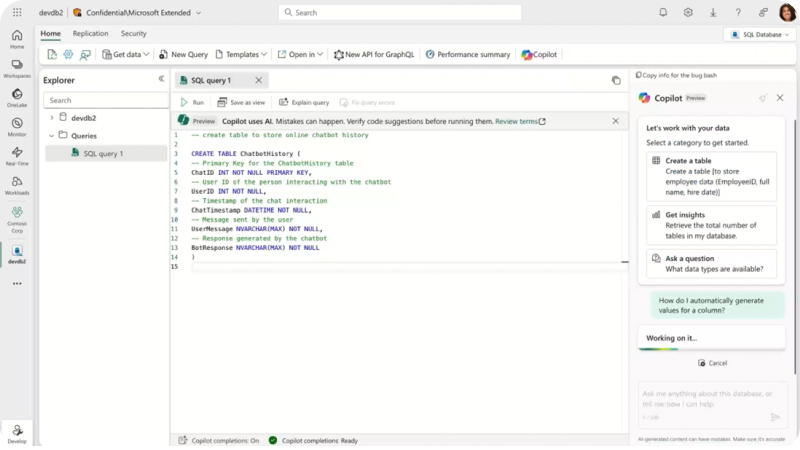Select devdb2 item in left sidebar

point(17,254)
